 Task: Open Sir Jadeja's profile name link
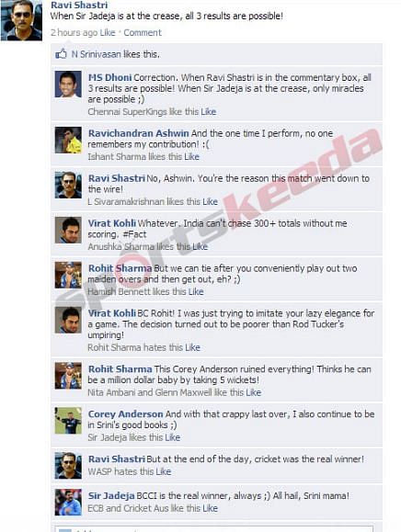click(111, 495)
